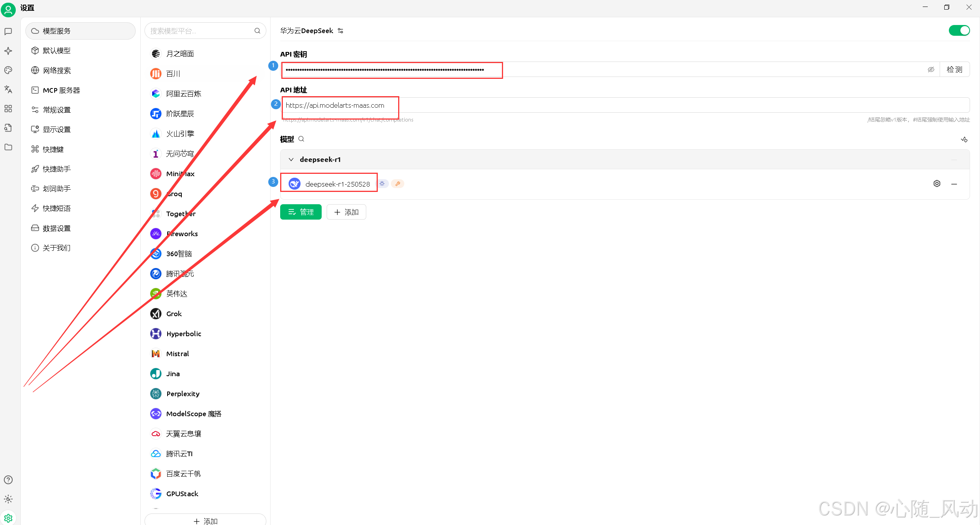Collapse the deepseek-r1 model group
The width and height of the screenshot is (980, 525).
tap(291, 159)
